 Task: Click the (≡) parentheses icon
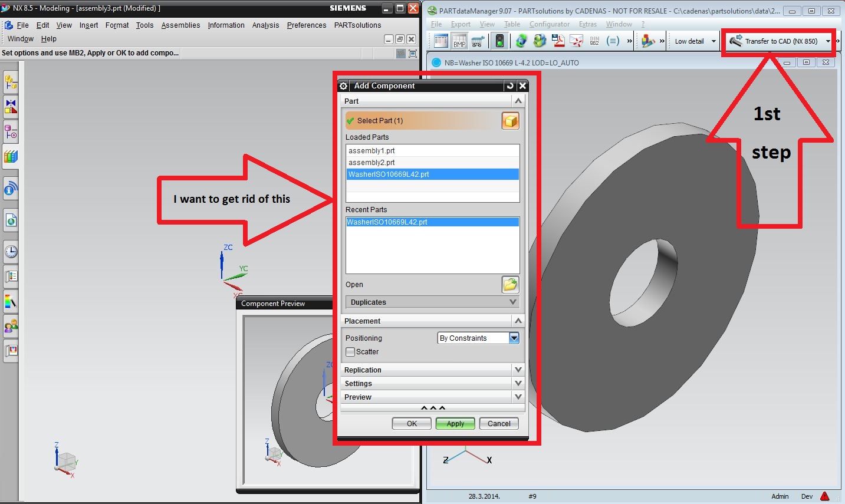(613, 41)
